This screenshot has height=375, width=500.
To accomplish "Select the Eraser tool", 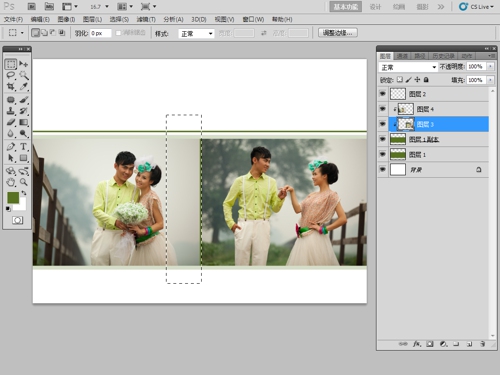I will coord(11,122).
